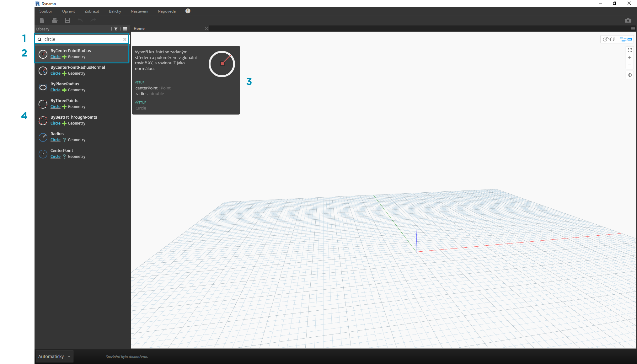Click the Zoom in plus icon
Image resolution: width=637 pixels, height=364 pixels.
629,58
